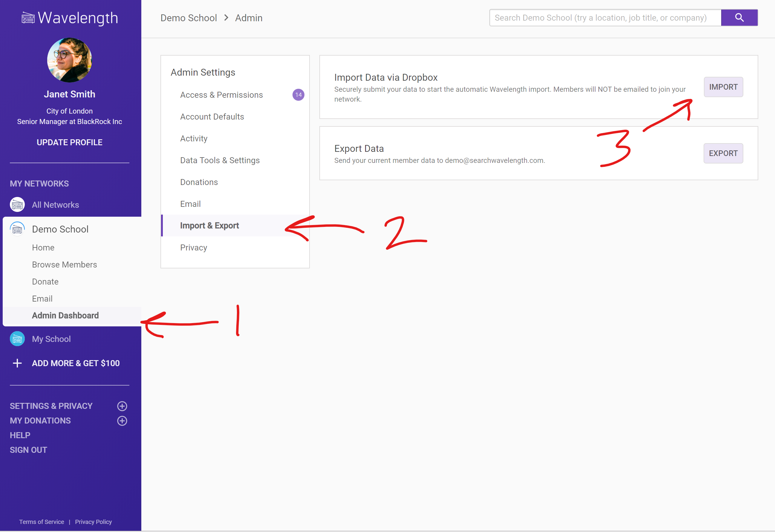Open Browse Members in sidebar

tap(64, 265)
